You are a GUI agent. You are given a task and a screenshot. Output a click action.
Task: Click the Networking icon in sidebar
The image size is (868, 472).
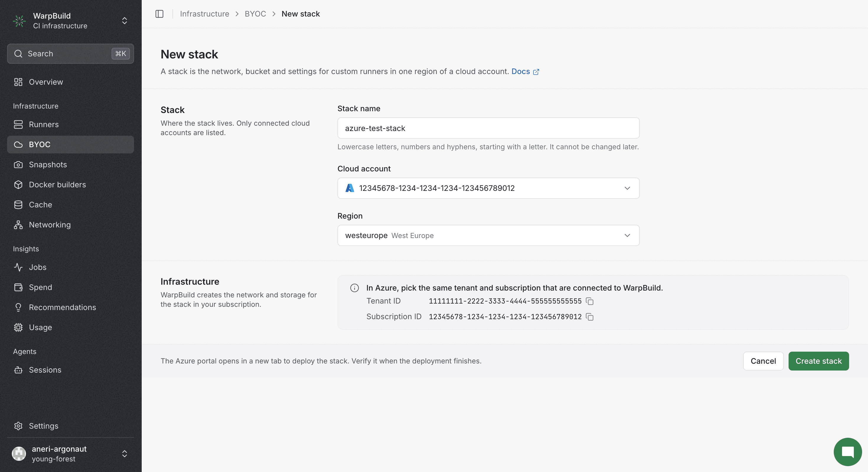coord(18,225)
